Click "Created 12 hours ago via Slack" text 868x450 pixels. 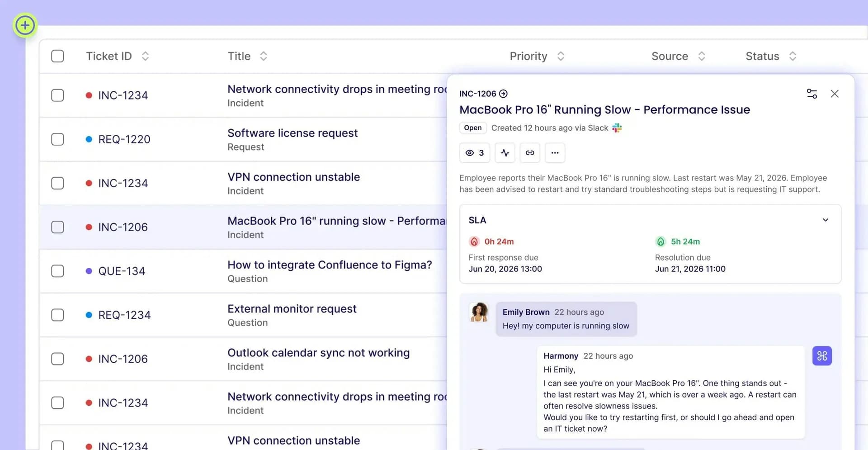(x=549, y=128)
